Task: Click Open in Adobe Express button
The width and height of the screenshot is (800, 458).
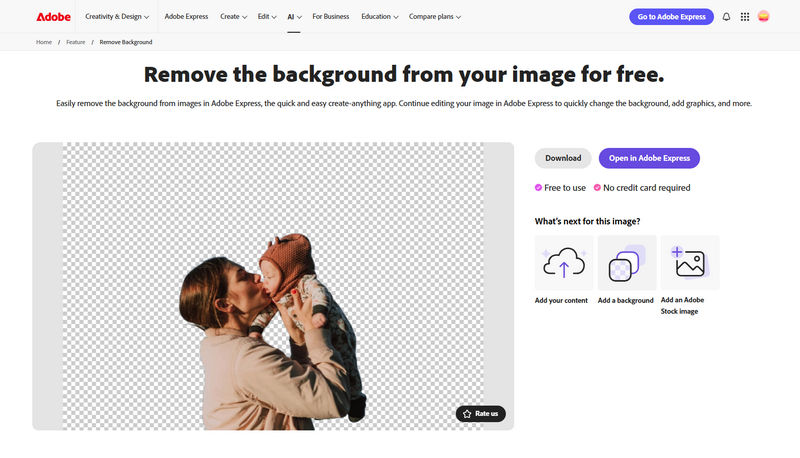Action: [649, 158]
